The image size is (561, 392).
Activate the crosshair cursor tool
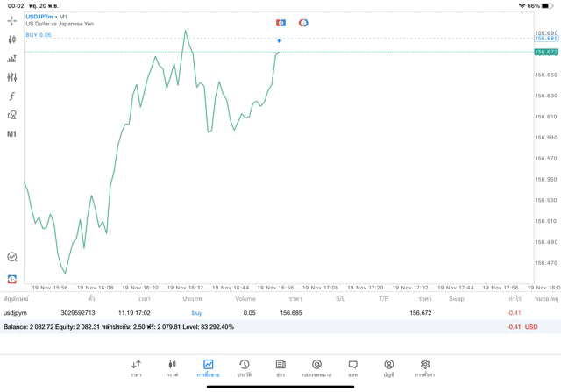pyautogui.click(x=11, y=20)
